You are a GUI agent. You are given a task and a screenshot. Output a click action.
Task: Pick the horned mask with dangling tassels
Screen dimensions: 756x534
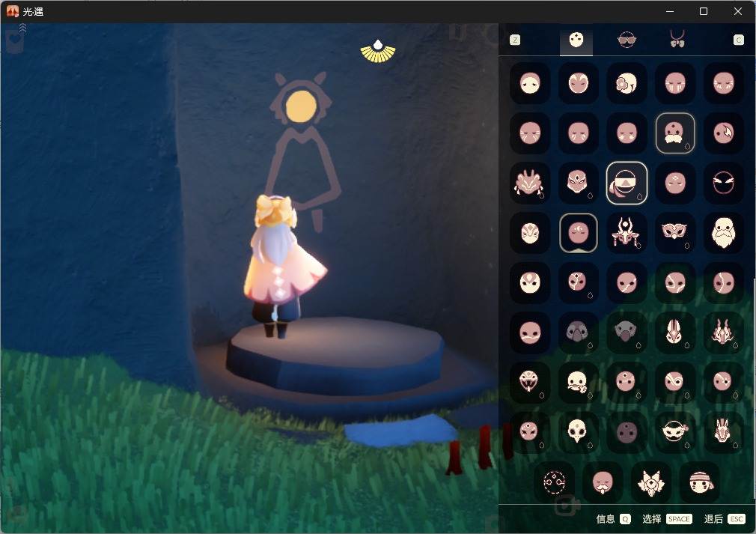pyautogui.click(x=627, y=233)
